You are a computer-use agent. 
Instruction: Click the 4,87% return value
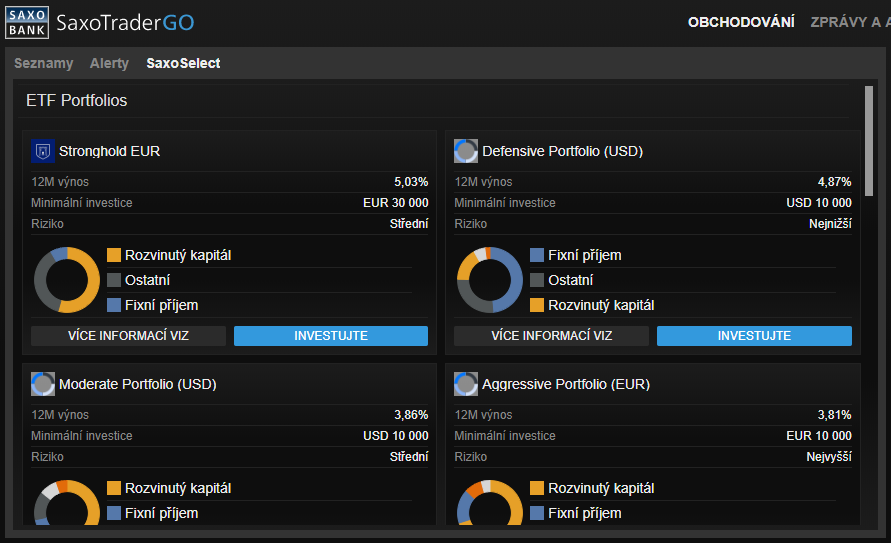[x=835, y=182]
